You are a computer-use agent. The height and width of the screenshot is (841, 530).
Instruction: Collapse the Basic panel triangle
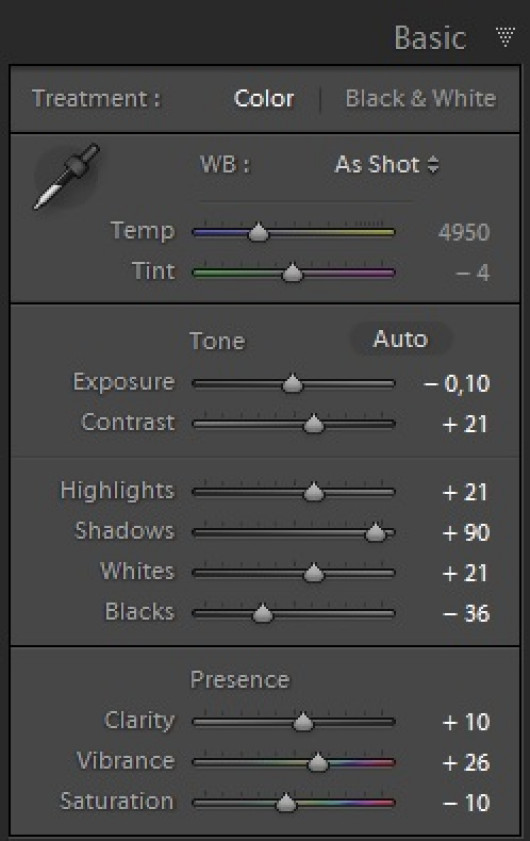(505, 37)
